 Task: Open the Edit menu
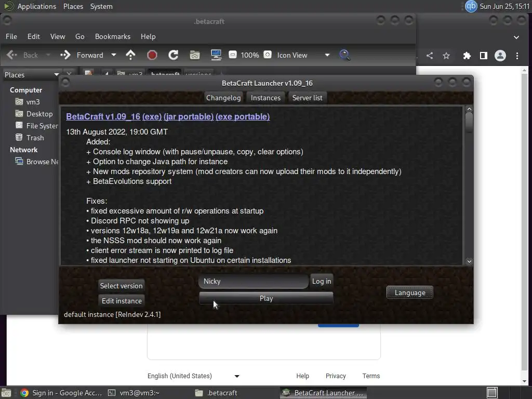[34, 36]
